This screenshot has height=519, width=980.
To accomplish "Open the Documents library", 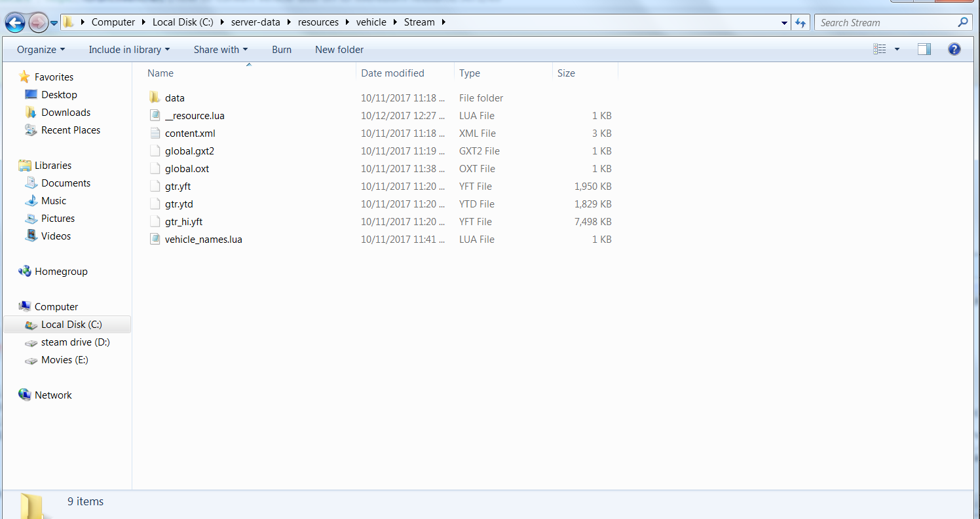I will click(66, 183).
